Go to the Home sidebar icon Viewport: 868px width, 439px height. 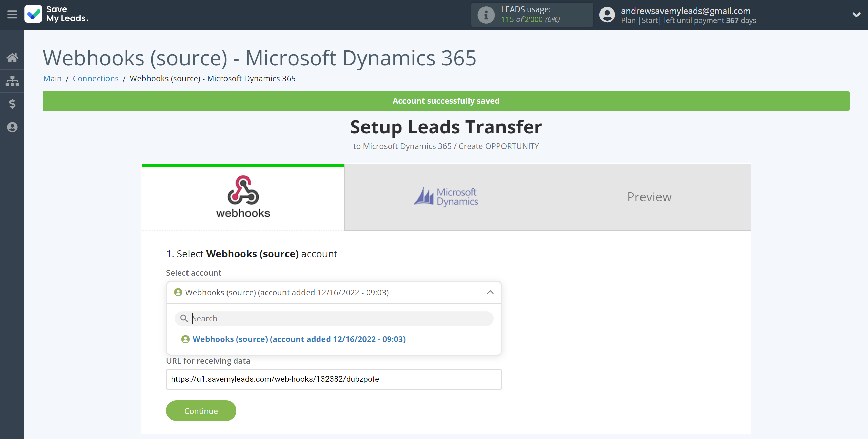[x=12, y=58]
